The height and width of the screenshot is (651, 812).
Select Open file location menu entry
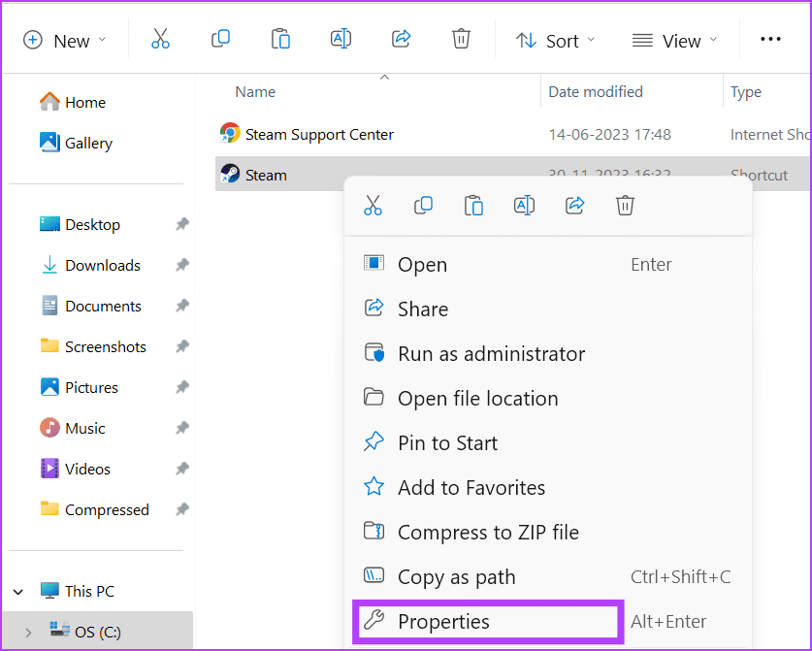[x=477, y=399]
